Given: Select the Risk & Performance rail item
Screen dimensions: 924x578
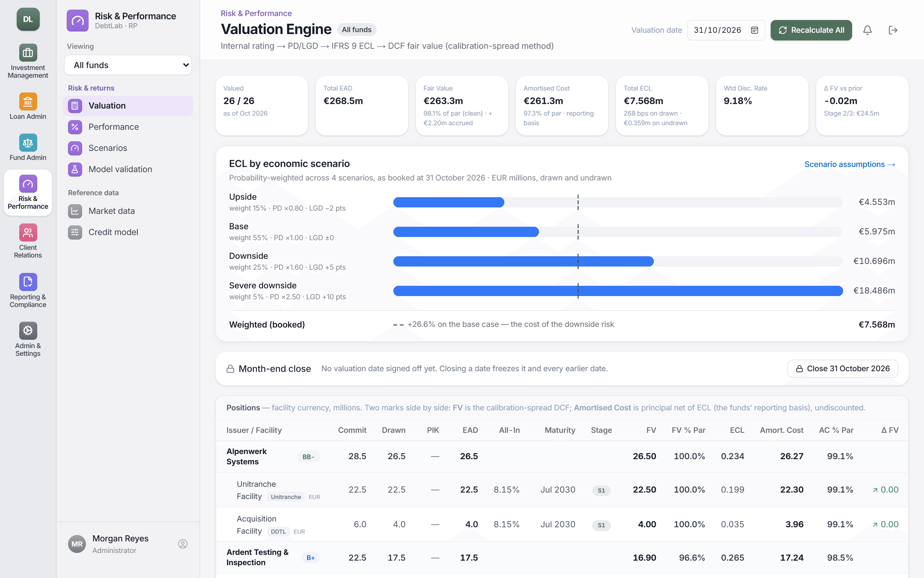Looking at the screenshot, I should click(28, 193).
